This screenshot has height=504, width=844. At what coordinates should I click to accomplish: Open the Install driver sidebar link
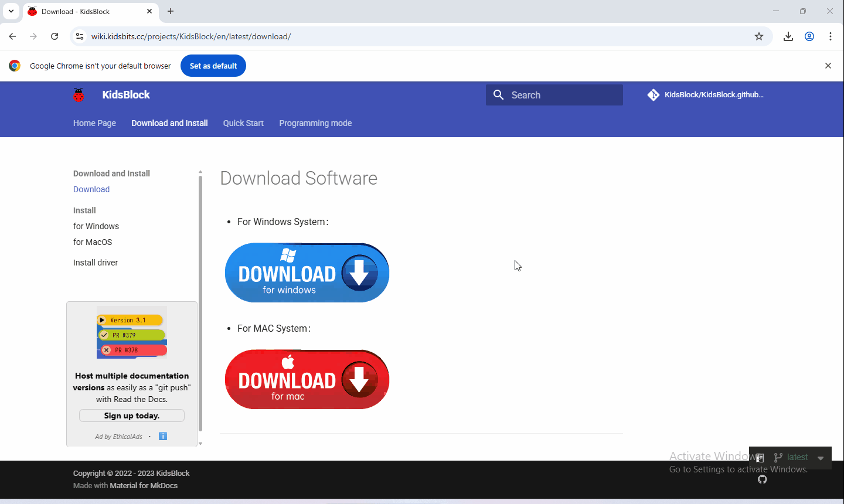[x=96, y=263]
